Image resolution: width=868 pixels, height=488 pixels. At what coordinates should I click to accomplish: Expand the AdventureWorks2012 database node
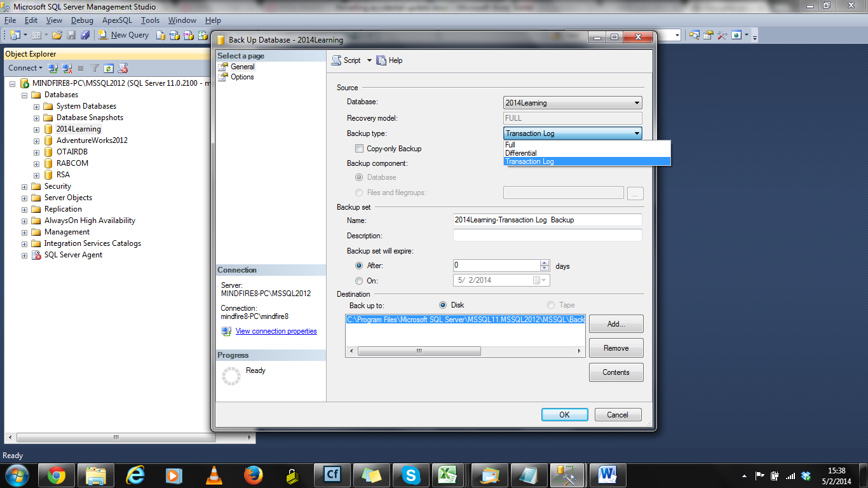pos(37,140)
